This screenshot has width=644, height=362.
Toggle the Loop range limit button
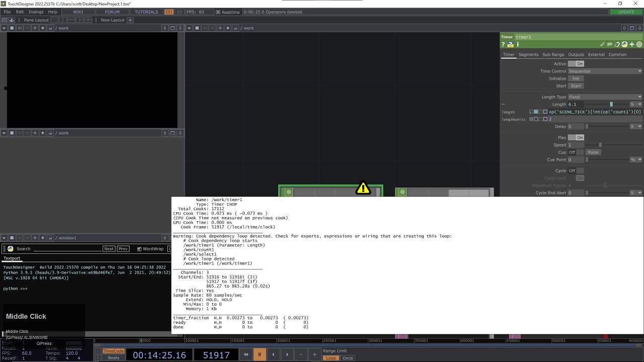[331, 358]
